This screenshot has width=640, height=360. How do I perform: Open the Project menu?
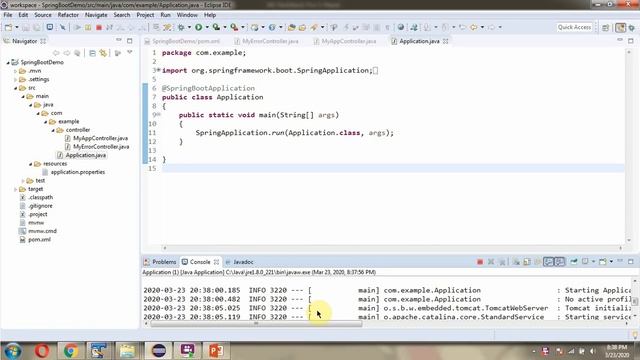point(145,15)
